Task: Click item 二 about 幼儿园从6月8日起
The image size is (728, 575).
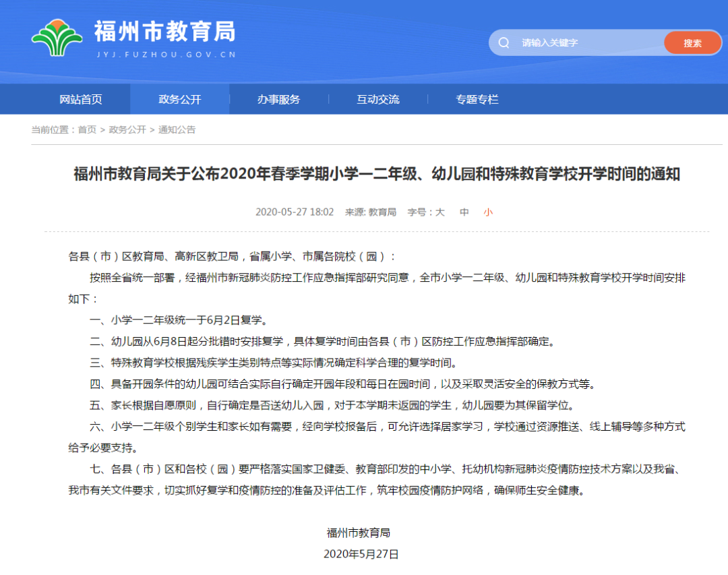Action: [x=323, y=341]
